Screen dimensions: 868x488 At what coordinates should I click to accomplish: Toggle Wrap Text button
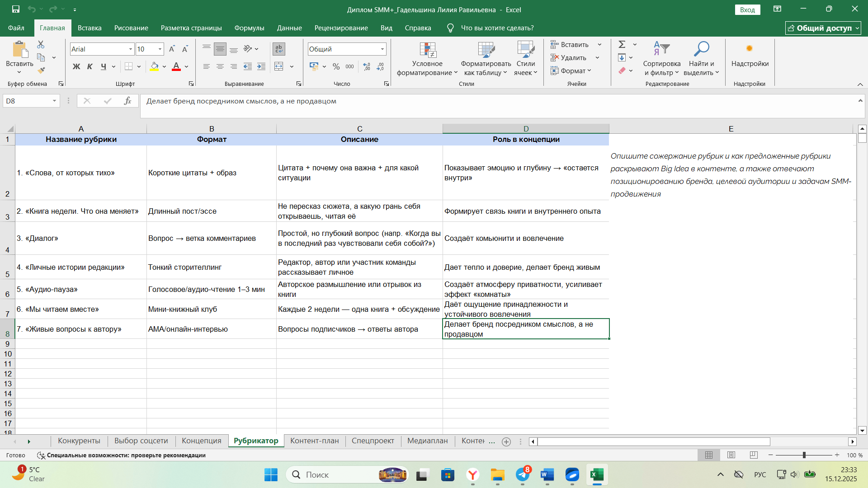[279, 49]
